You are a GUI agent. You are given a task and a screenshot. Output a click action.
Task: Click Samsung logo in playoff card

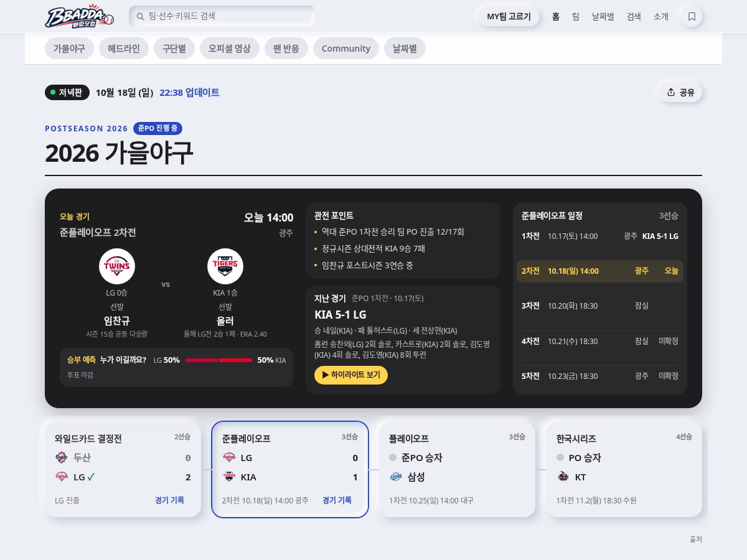396,477
